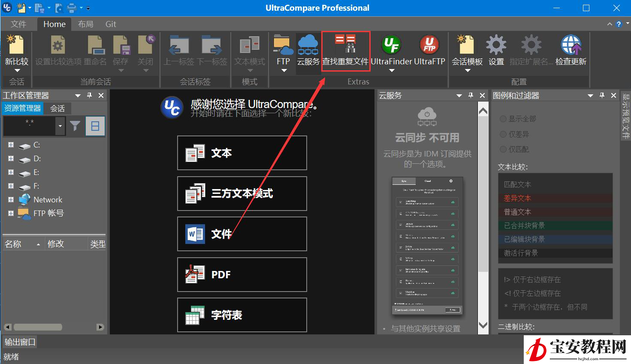
Task: Open the 新比较 dropdown arrow
Action: [17, 70]
